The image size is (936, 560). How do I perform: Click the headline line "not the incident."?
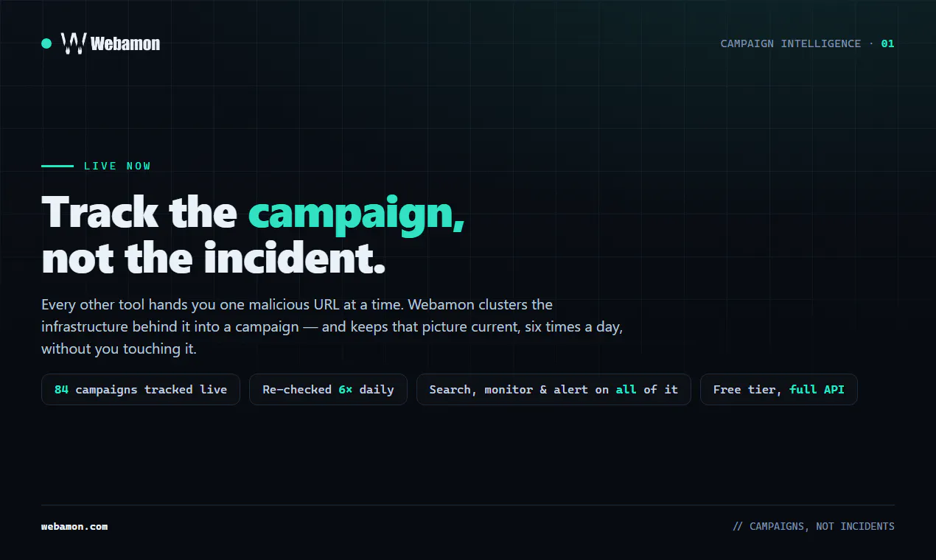click(214, 259)
